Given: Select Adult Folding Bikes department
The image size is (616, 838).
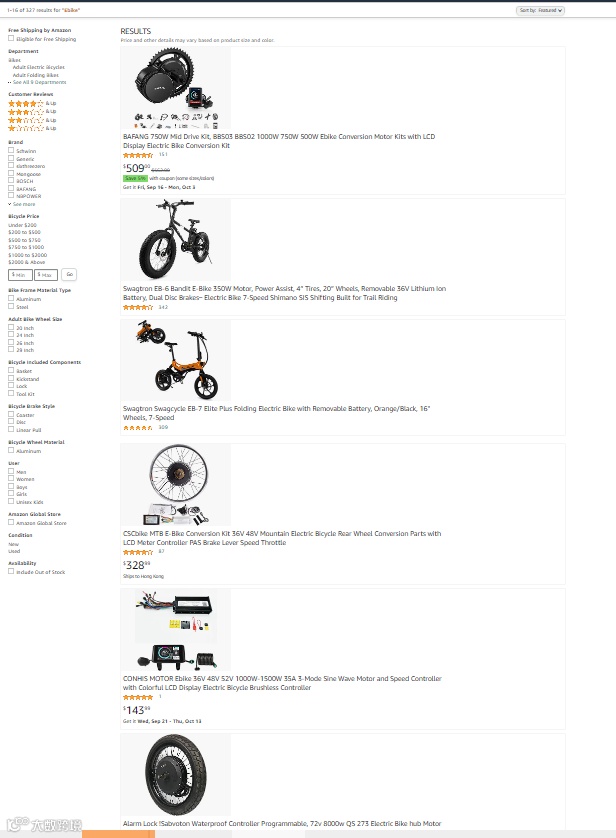Looking at the screenshot, I should tap(36, 75).
